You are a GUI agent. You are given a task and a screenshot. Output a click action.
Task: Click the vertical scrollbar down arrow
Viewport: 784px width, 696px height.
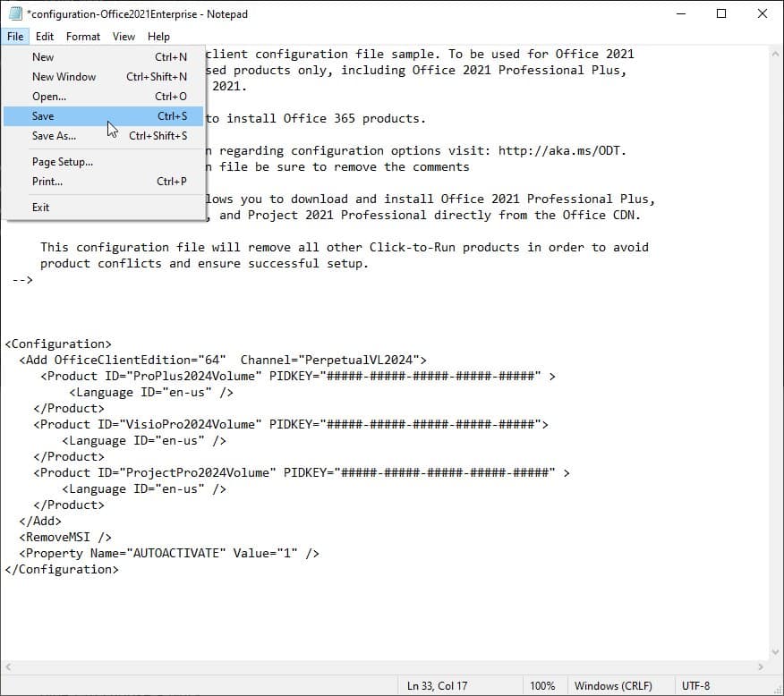click(776, 652)
